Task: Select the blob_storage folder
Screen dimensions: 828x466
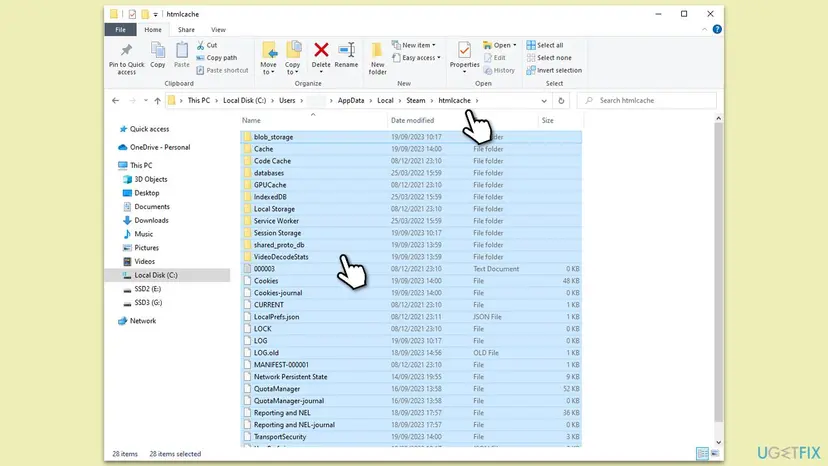Action: click(x=411, y=137)
